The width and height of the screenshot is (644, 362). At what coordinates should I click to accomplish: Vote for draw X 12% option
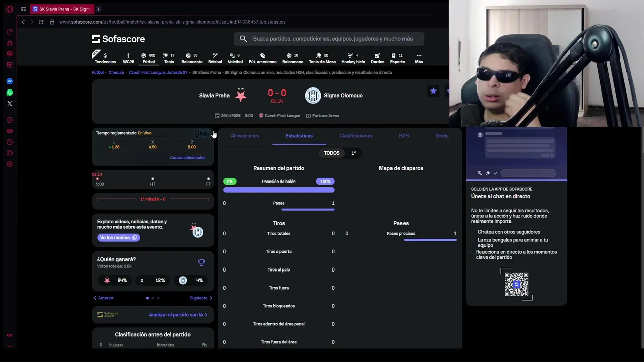[153, 280]
